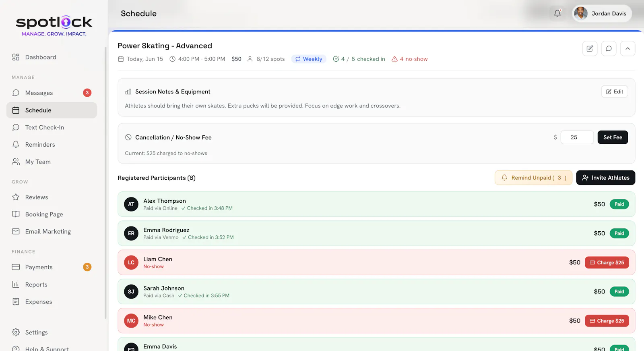Image resolution: width=644 pixels, height=351 pixels.
Task: Click '8/12 spots' text
Action: pyautogui.click(x=270, y=59)
